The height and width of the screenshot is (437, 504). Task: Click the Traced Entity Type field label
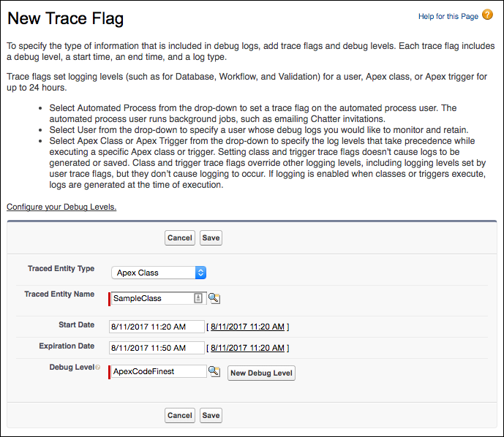click(x=61, y=268)
